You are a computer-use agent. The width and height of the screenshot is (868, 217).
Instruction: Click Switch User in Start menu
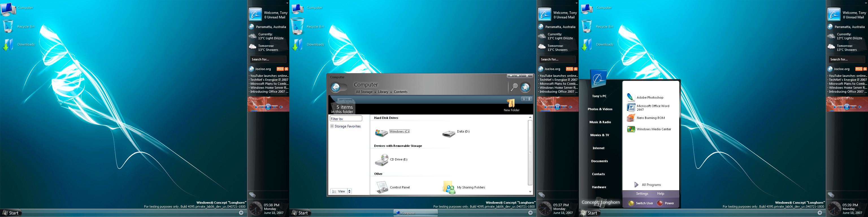point(641,203)
